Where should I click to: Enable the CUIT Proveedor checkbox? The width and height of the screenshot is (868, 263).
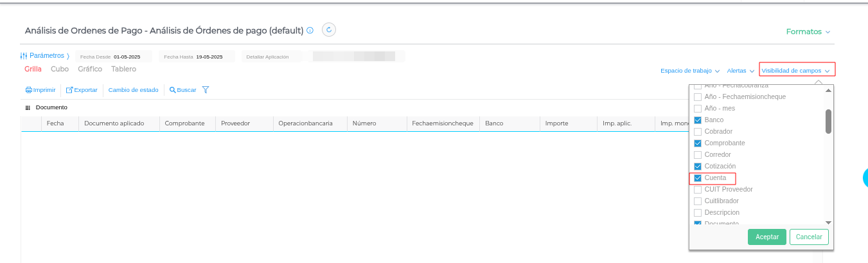pyautogui.click(x=698, y=190)
